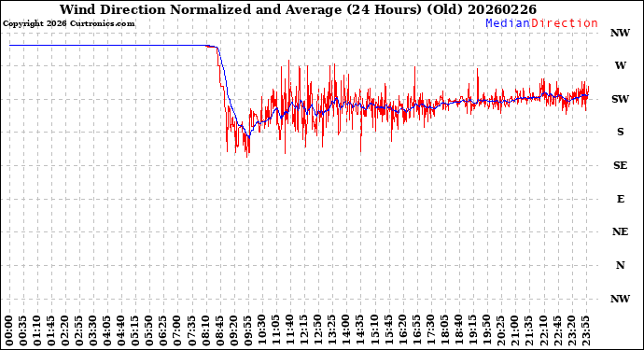Click the NE axis label
644x350 pixels.
pyautogui.click(x=620, y=232)
